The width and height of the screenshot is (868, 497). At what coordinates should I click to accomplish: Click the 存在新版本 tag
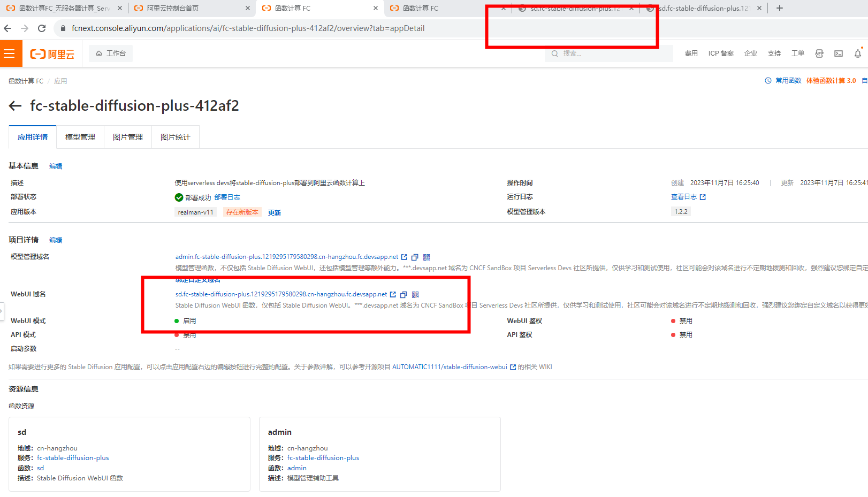(x=242, y=212)
